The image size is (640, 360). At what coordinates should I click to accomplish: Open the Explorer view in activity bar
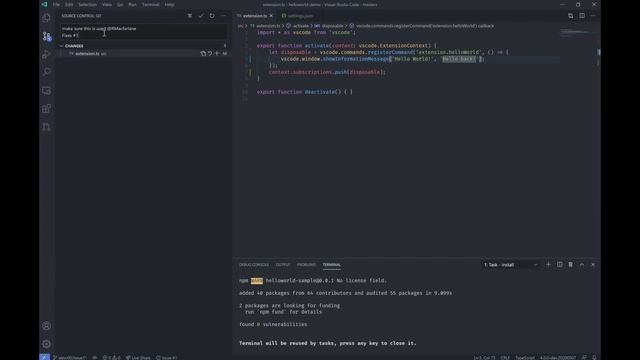tap(47, 18)
